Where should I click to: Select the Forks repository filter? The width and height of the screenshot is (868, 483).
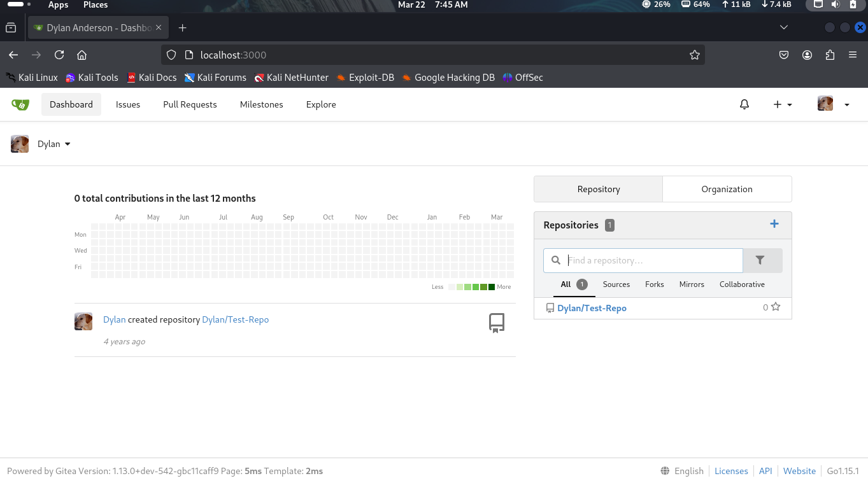[x=654, y=284]
